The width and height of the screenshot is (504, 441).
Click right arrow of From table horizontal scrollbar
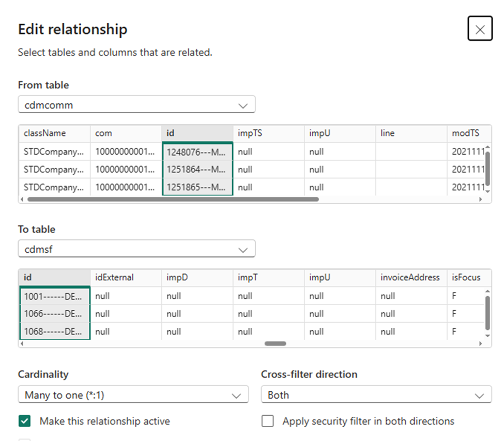[x=481, y=199]
